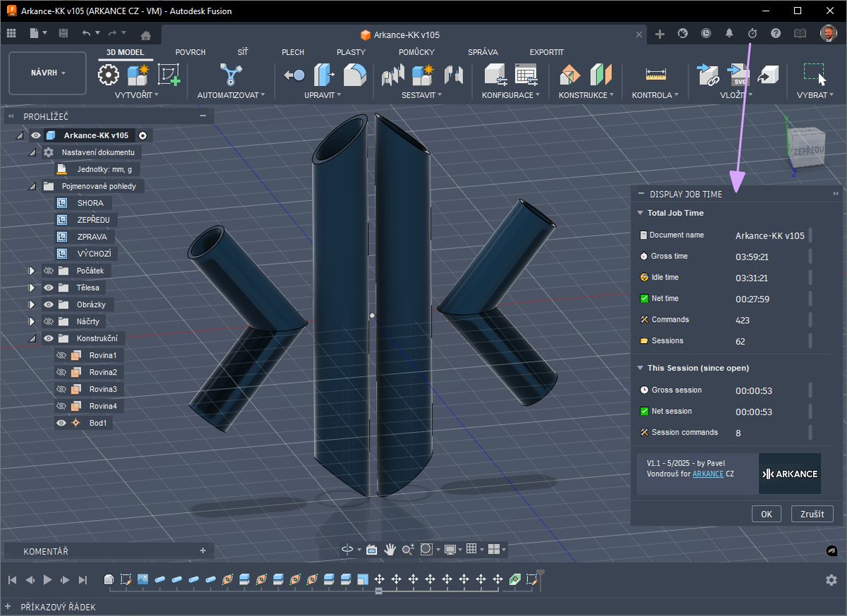Click the Automate tool icon
847x616 pixels.
point(230,75)
